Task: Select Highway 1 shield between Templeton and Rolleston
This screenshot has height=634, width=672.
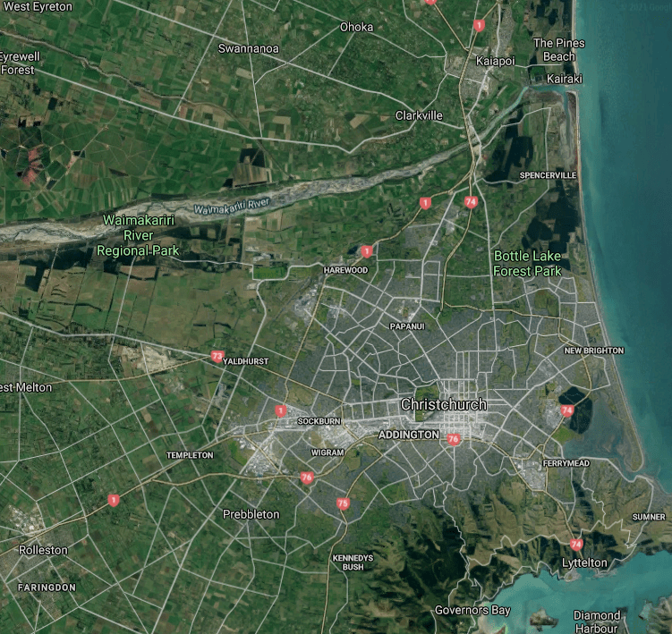Action: pos(113,500)
